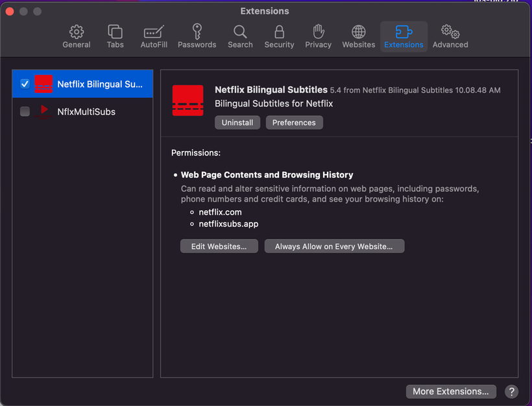Click Always Allow on Every Website...

pos(334,246)
